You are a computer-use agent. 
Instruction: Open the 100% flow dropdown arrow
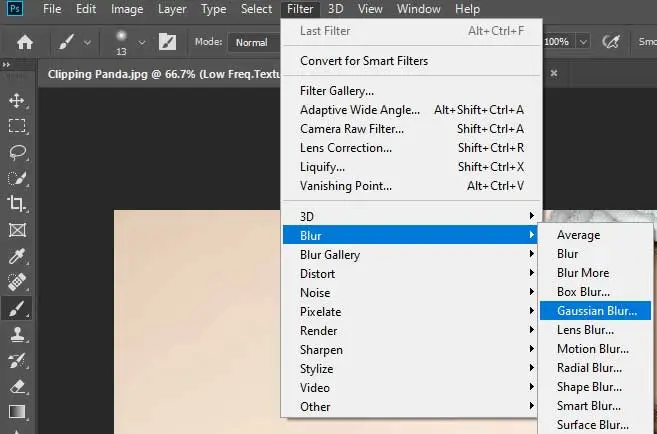(583, 42)
